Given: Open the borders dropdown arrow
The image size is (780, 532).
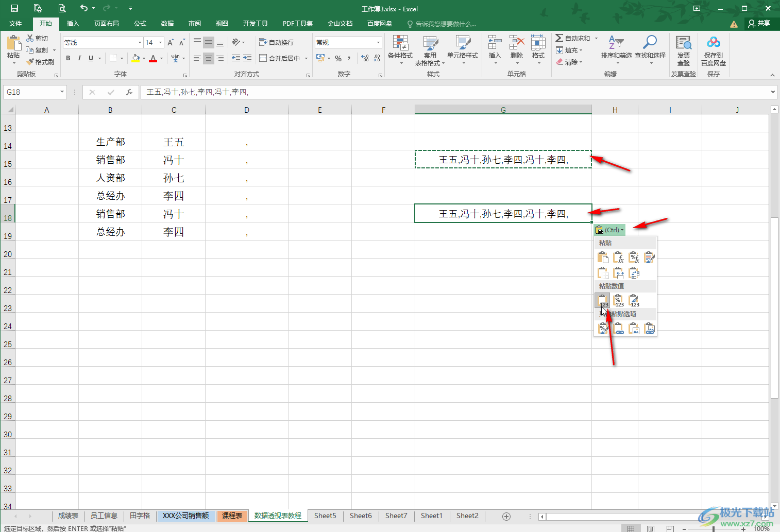Looking at the screenshot, I should (x=122, y=58).
